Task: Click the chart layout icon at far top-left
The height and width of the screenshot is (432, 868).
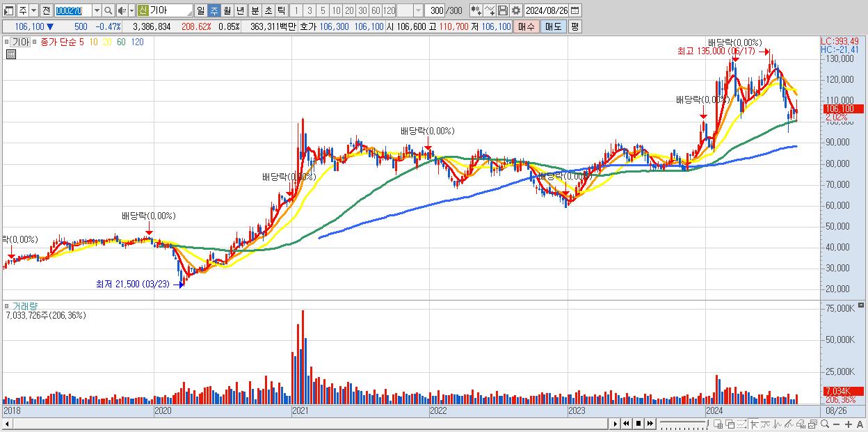Action: (x=9, y=10)
